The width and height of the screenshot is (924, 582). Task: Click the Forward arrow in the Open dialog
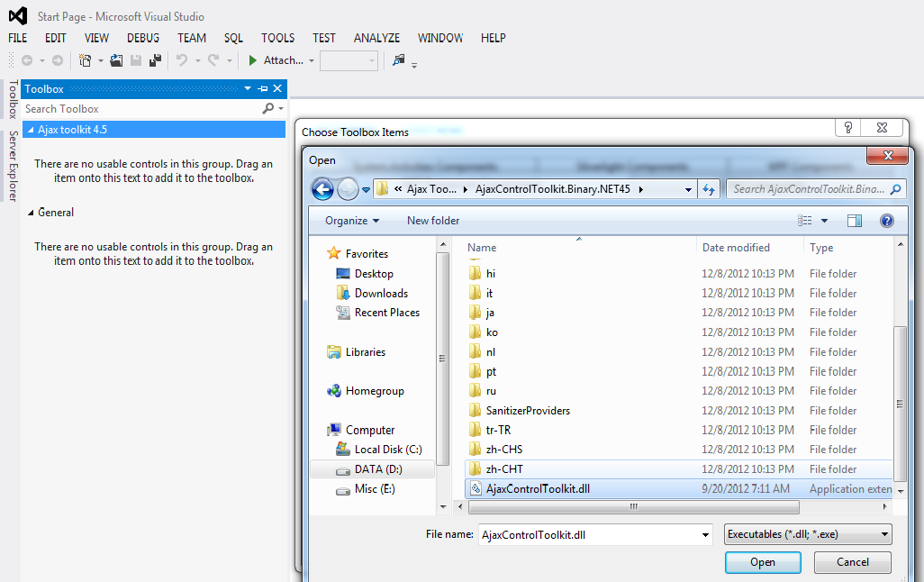pos(348,189)
